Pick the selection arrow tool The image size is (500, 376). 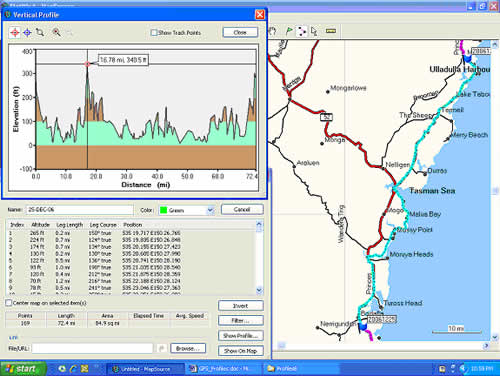[x=314, y=31]
